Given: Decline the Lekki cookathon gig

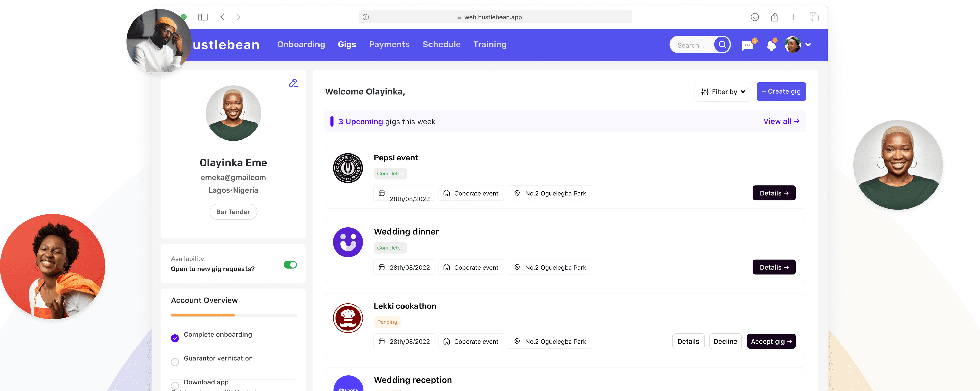Looking at the screenshot, I should 725,341.
